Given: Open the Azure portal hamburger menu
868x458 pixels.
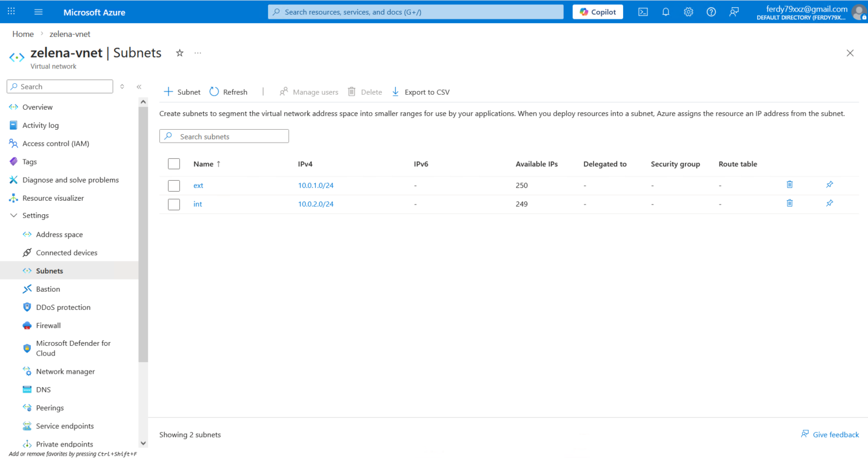Looking at the screenshot, I should pyautogui.click(x=39, y=12).
